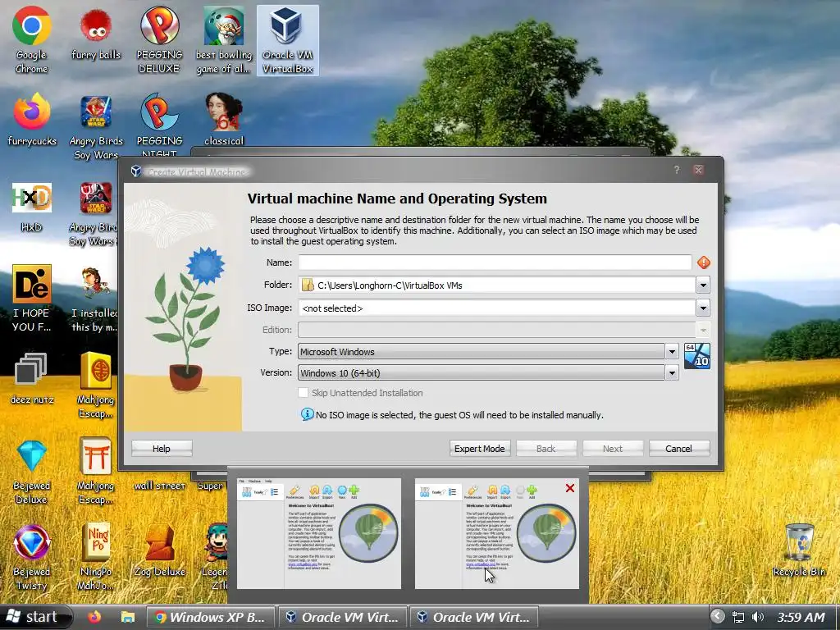Open the furrycucks Firefox desktop shortcut
Image resolution: width=840 pixels, height=630 pixels.
click(x=32, y=121)
